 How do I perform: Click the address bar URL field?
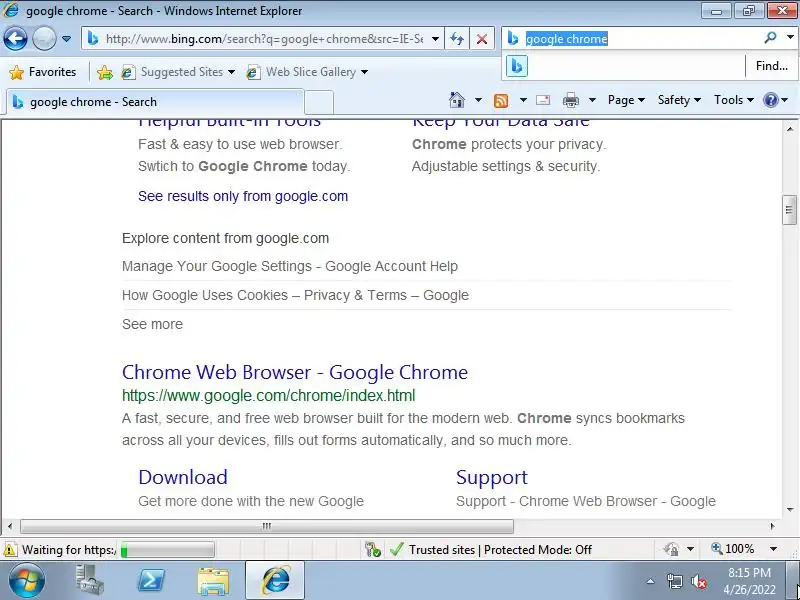pos(264,39)
